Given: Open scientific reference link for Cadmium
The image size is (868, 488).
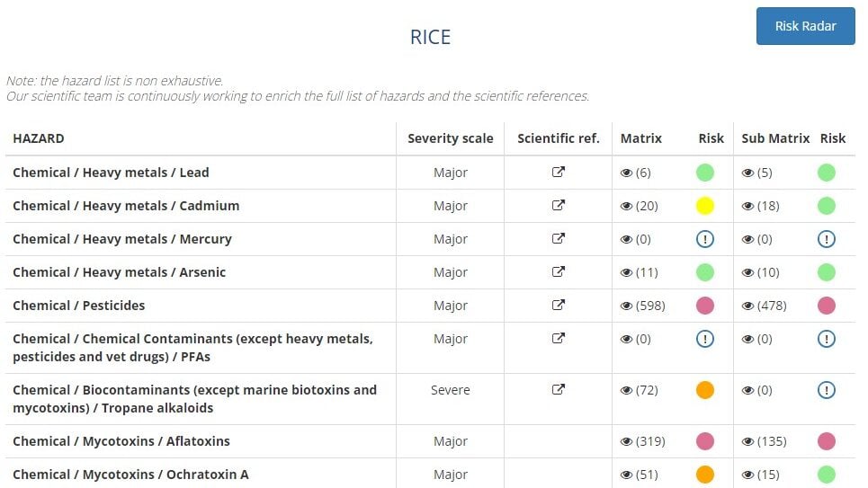Looking at the screenshot, I should tap(558, 205).
